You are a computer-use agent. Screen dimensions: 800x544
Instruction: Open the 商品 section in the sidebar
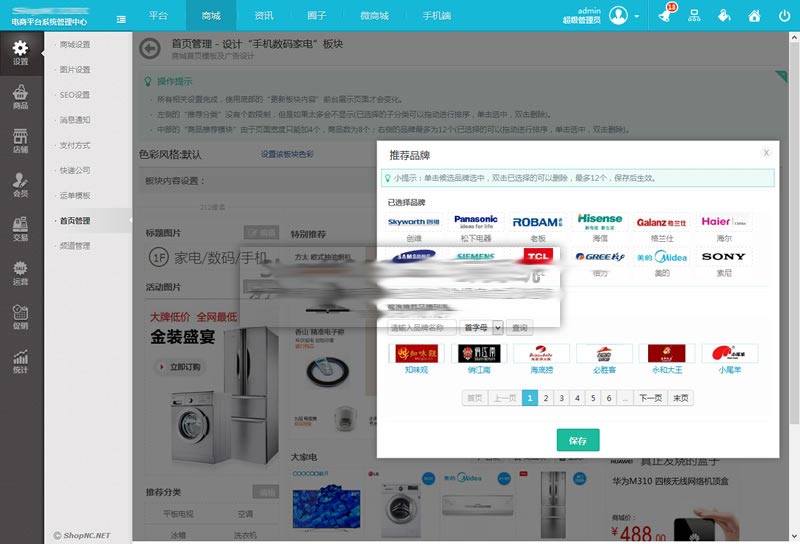(20, 97)
